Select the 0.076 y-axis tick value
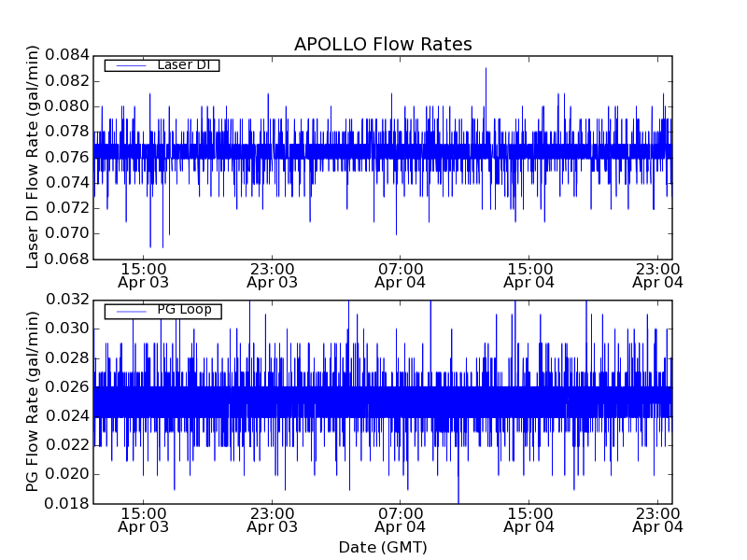 pyautogui.click(x=67, y=157)
